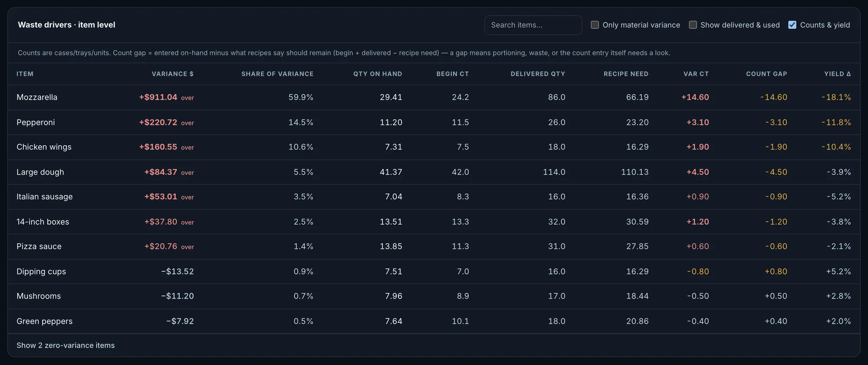Click the Yield Δ column header
The height and width of the screenshot is (365, 868).
click(x=838, y=74)
